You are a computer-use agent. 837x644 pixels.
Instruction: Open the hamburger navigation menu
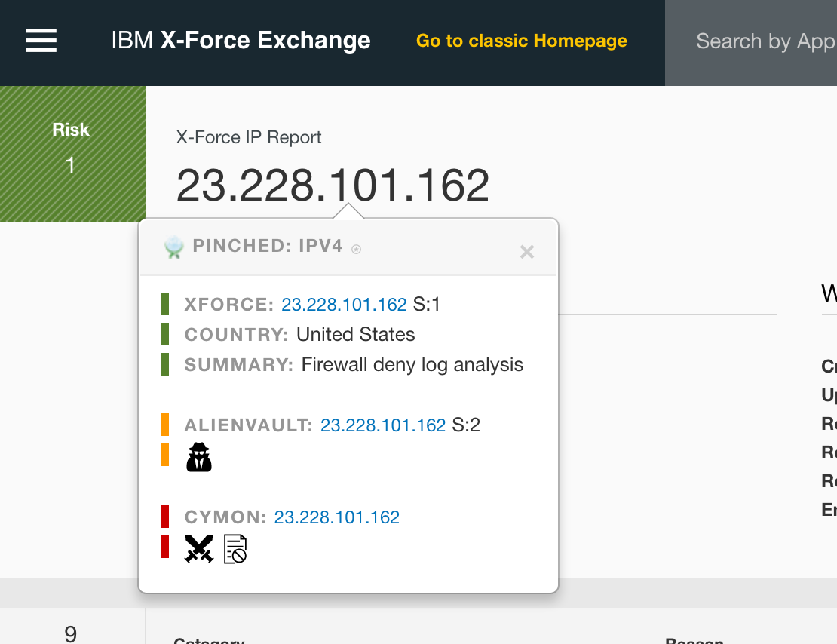pos(41,41)
